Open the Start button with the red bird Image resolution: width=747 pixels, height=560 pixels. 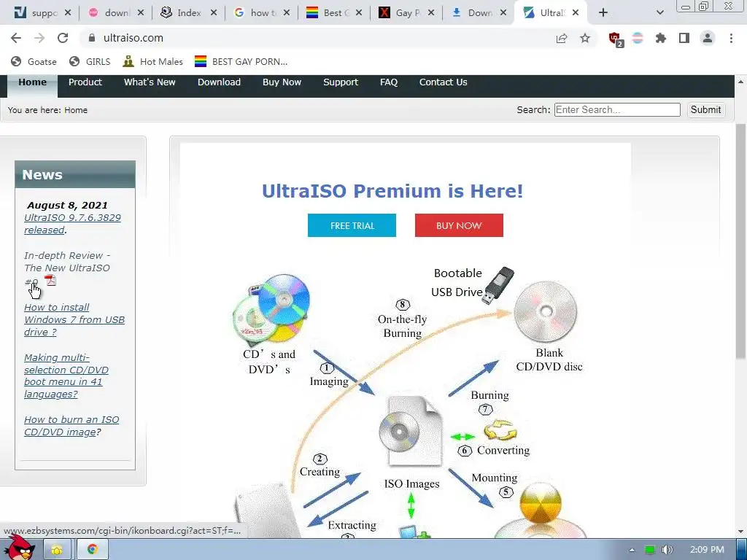point(19,548)
